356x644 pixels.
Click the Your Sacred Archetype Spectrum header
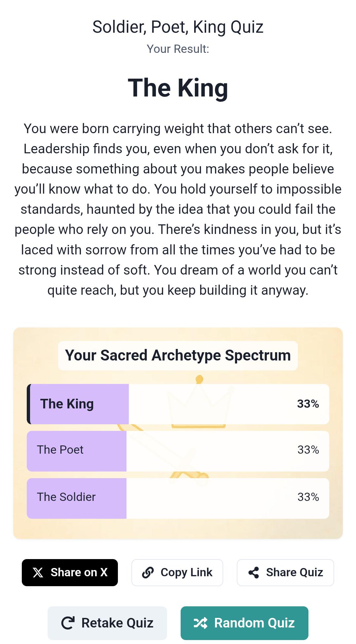tap(178, 356)
